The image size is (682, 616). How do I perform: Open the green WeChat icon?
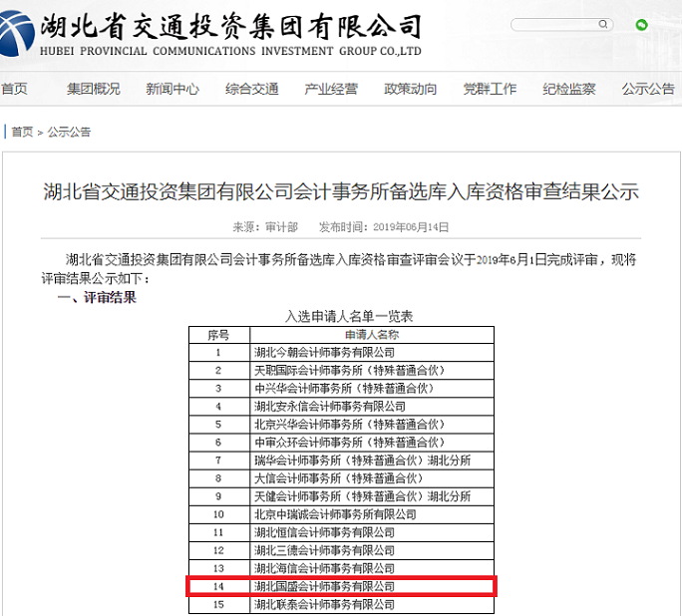[x=641, y=25]
